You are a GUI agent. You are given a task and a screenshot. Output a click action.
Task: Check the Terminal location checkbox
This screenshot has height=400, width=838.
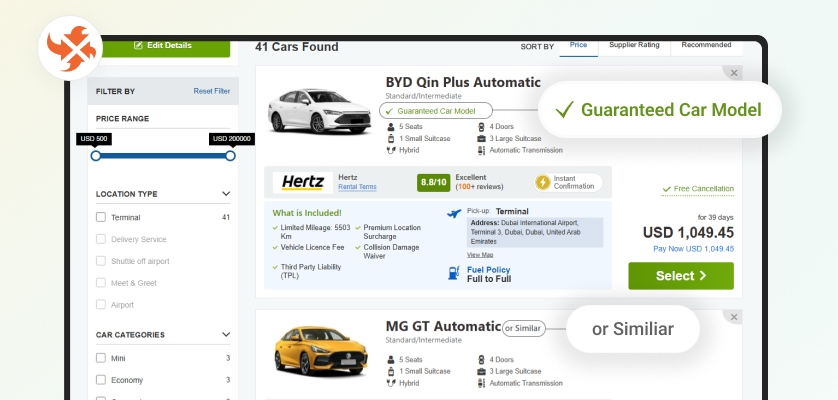100,217
